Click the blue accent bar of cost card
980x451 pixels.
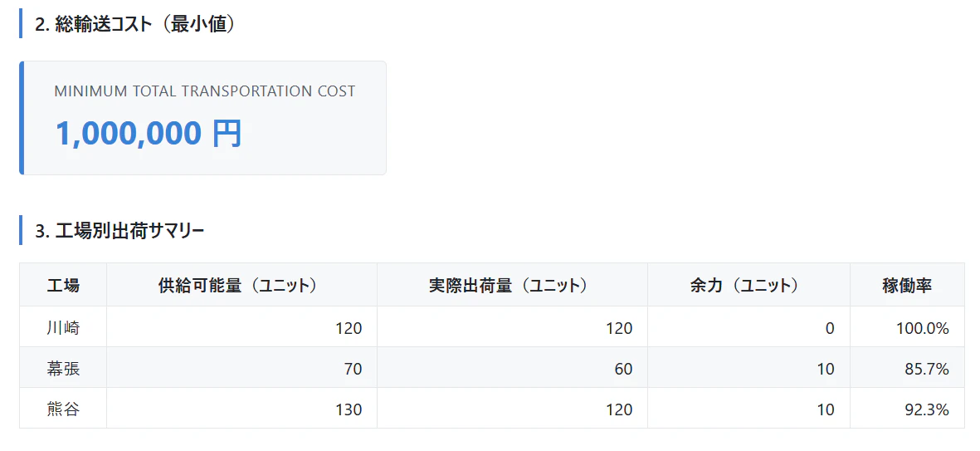pos(22,118)
